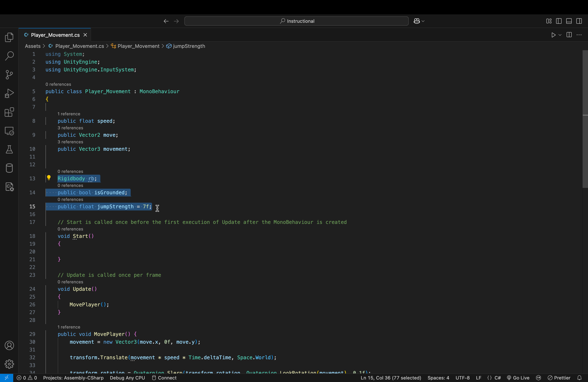Click jumpStrength in the breadcrumb
Screen dimensions: 588x382
point(189,46)
